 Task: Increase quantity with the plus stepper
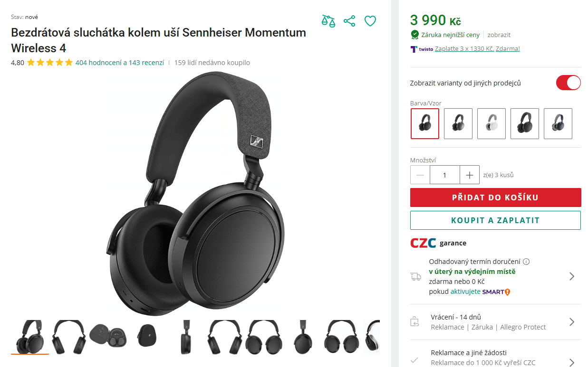469,175
